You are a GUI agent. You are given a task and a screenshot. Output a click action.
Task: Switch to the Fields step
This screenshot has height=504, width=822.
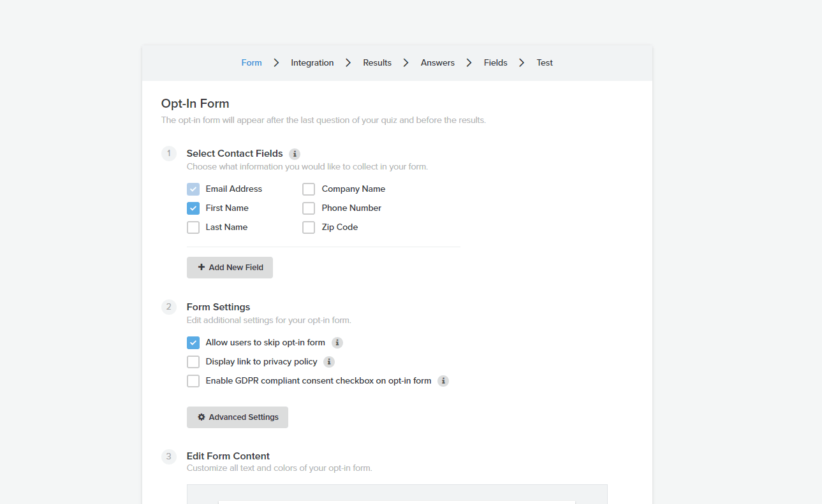(x=495, y=62)
